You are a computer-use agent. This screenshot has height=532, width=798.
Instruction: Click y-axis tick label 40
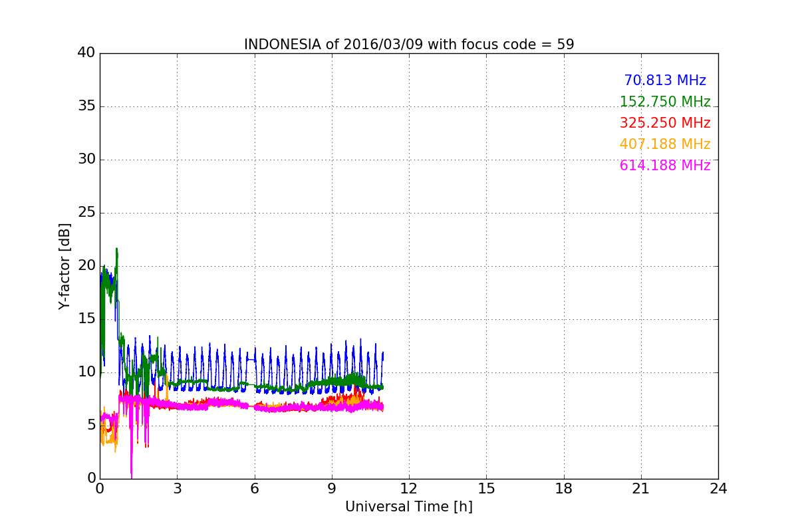point(86,53)
